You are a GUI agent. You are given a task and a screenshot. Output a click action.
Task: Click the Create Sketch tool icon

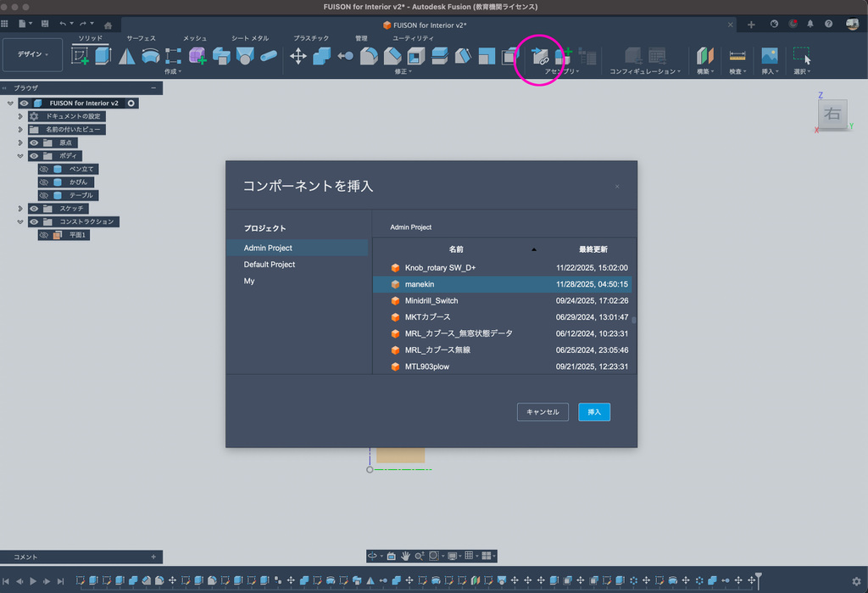click(x=81, y=56)
